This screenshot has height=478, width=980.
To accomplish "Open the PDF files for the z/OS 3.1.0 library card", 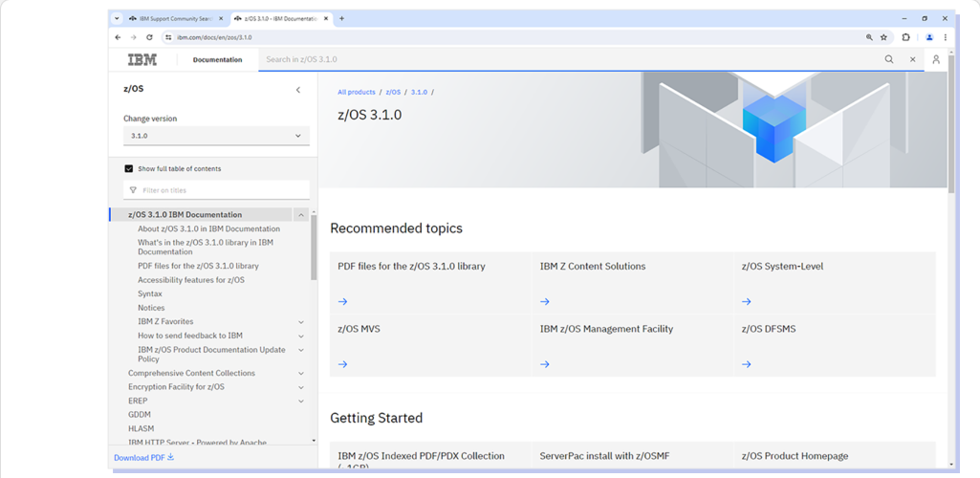I will pos(430,282).
